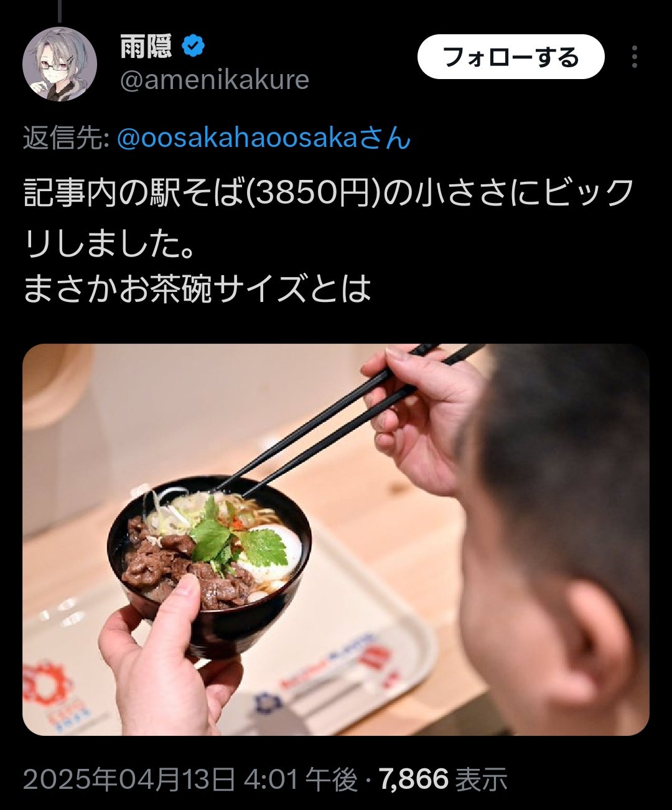The width and height of the screenshot is (672, 810).
Task: Click the フォローする follow button
Action: click(x=511, y=57)
